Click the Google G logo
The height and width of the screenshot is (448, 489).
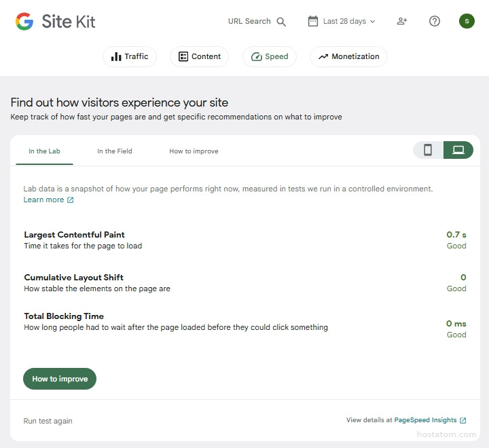(24, 21)
